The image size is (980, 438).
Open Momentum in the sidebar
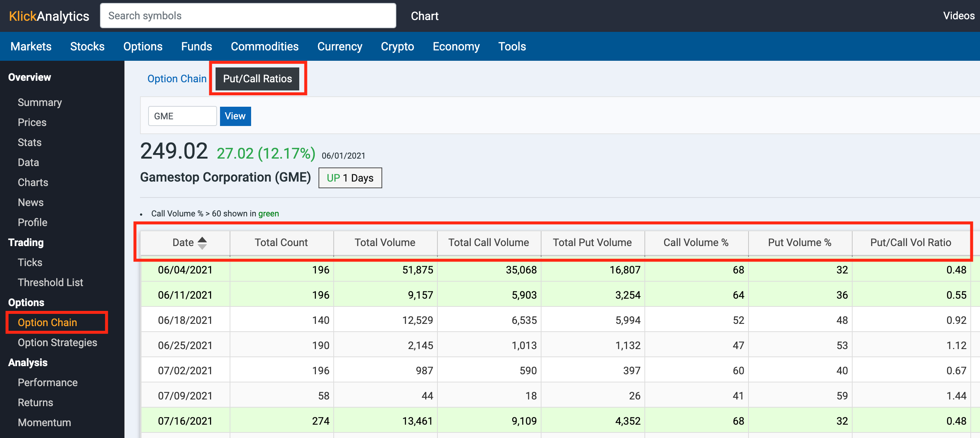(x=44, y=422)
